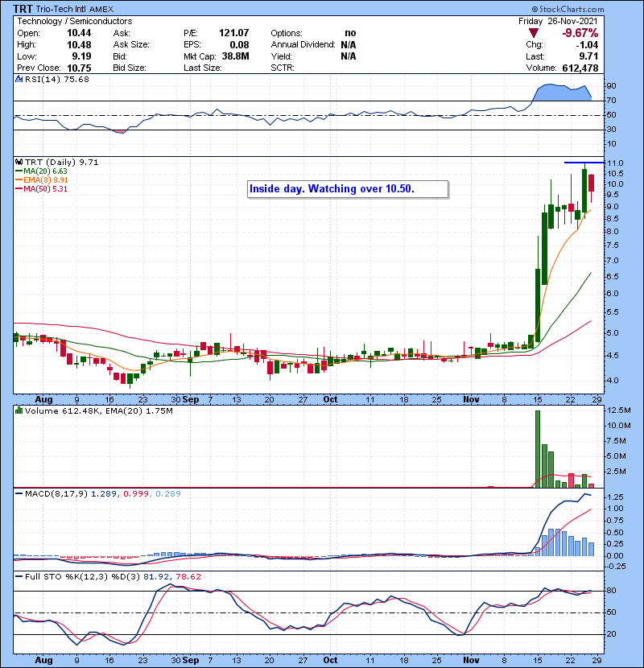Click the last red candle on price chart
The width and height of the screenshot is (644, 668).
point(591,183)
